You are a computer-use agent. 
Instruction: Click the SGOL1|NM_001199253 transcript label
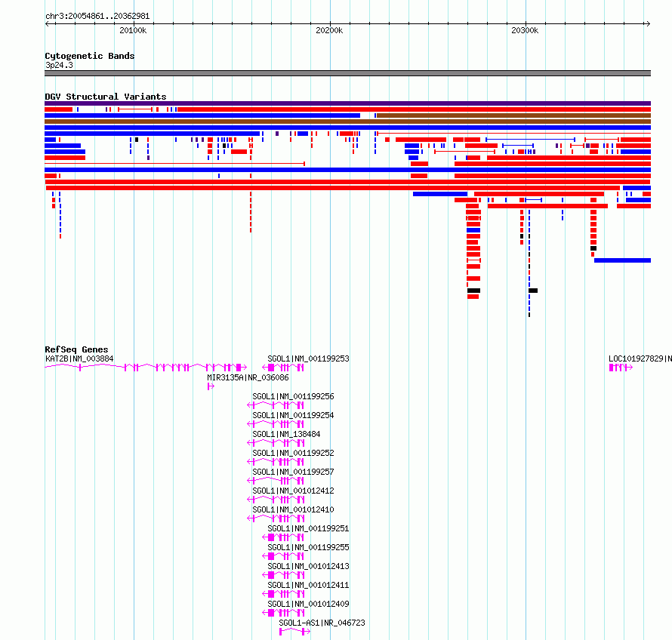click(308, 358)
